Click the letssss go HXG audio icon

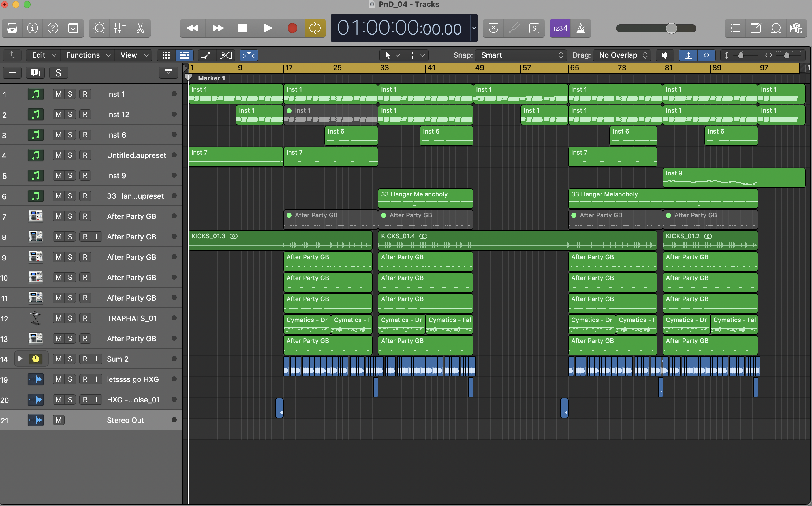click(35, 379)
